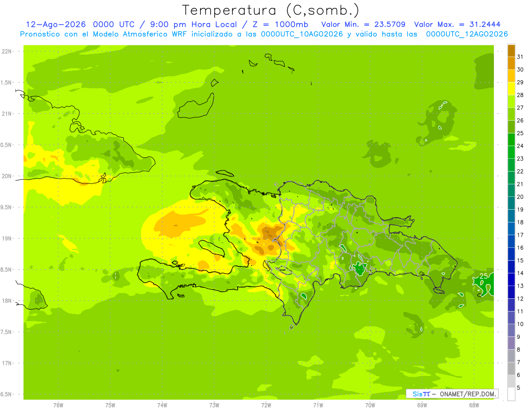Screen dimensions: 532x411
Task: Click the "71W" longitude axis label
Action: pos(318,405)
